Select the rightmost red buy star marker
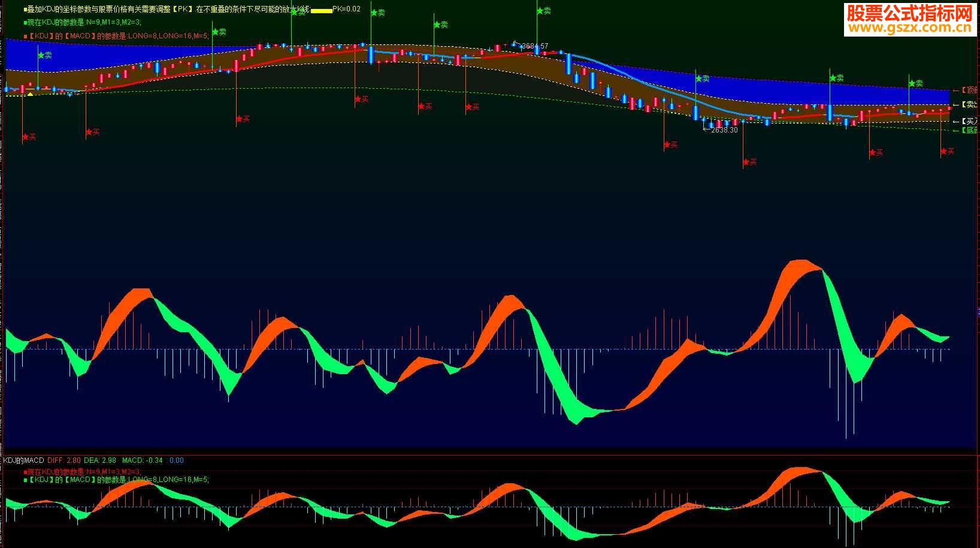 click(x=948, y=152)
